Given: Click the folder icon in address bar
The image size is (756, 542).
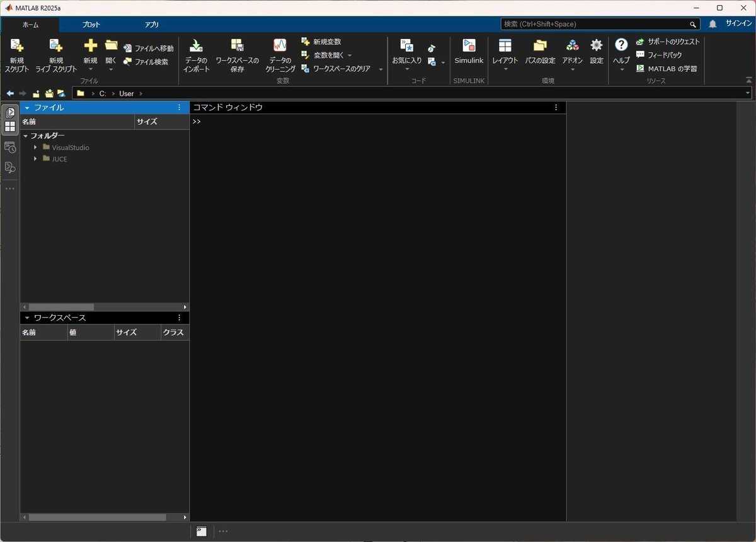Looking at the screenshot, I should (81, 93).
